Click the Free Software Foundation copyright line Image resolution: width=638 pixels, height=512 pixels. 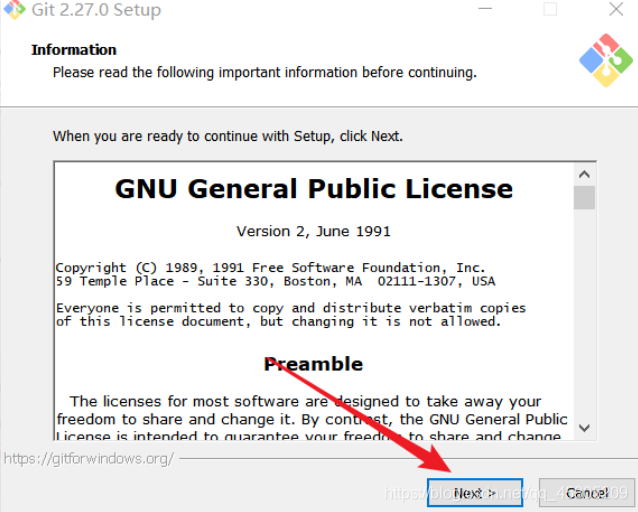[271, 268]
